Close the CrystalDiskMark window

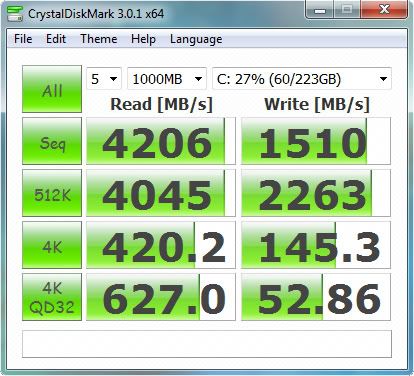[x=384, y=10]
